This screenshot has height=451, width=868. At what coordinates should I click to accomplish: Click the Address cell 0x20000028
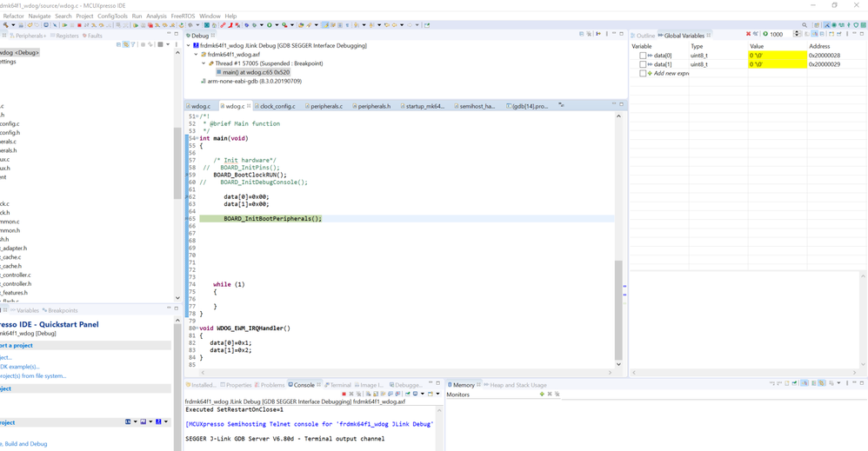(825, 56)
